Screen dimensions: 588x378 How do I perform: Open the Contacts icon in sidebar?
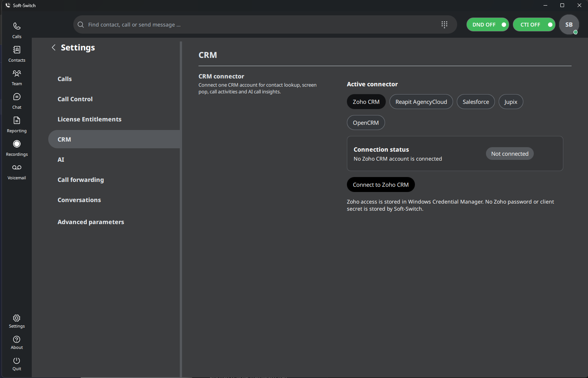17,54
